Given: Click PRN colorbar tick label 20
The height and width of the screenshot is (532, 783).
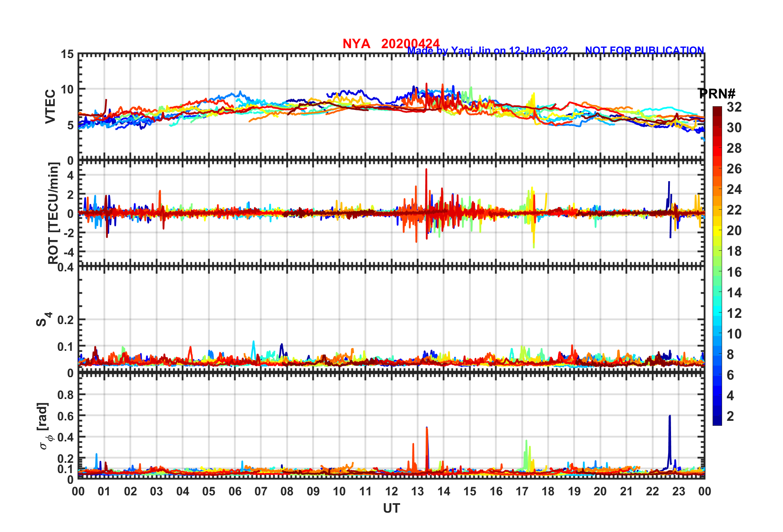Looking at the screenshot, I should coord(734,231).
